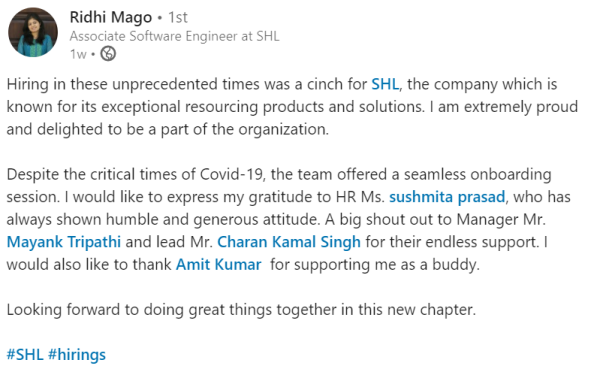This screenshot has width=600, height=369.
Task: Click the word Covid-19 in the post
Action: [232, 174]
